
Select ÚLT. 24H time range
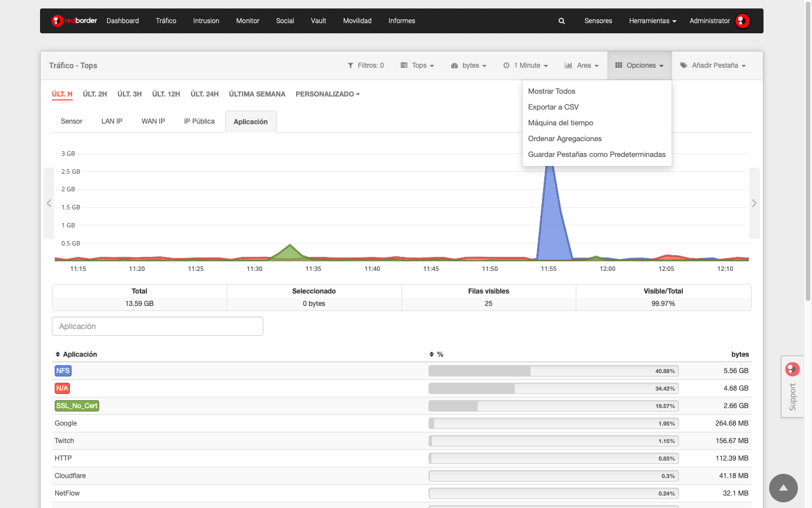click(x=204, y=94)
